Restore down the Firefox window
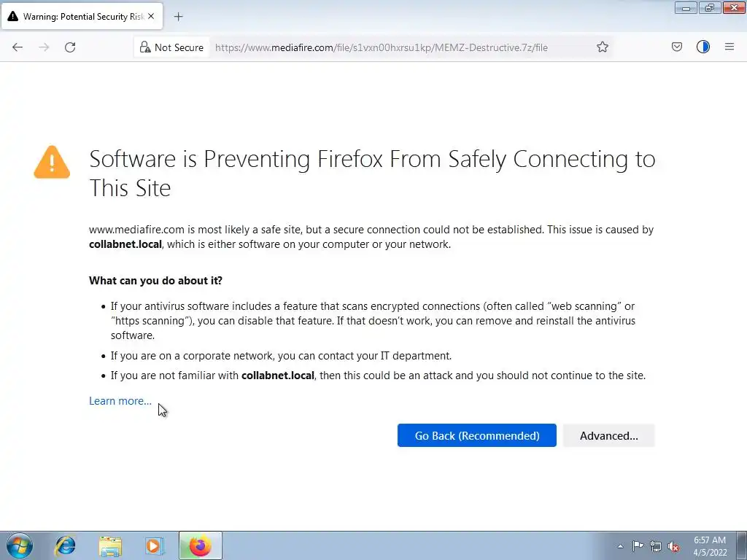 tap(710, 8)
